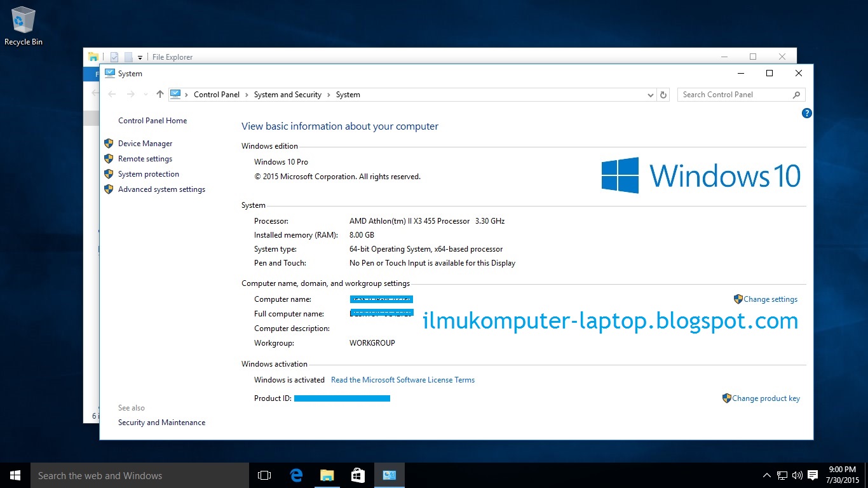Click the Windows 10 Pro edition text
Viewport: 868px width, 488px height.
tap(281, 162)
